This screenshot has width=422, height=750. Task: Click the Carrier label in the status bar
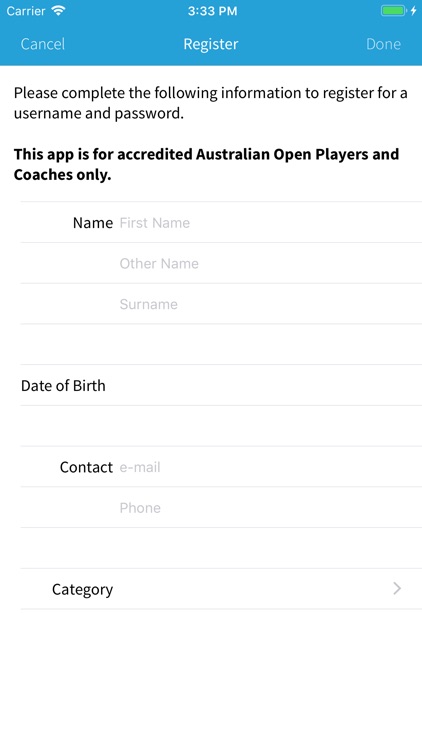click(27, 11)
